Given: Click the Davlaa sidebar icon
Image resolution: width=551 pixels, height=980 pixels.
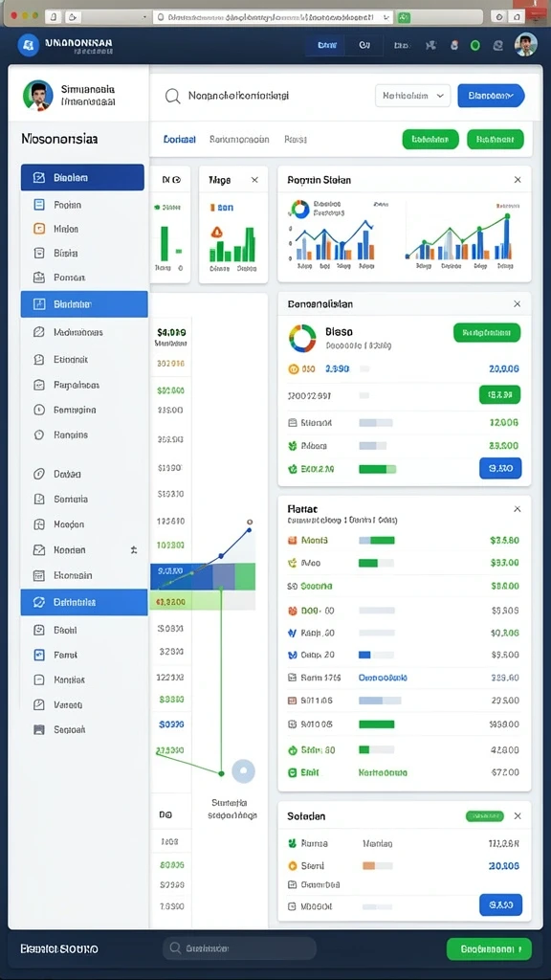Looking at the screenshot, I should (x=38, y=474).
